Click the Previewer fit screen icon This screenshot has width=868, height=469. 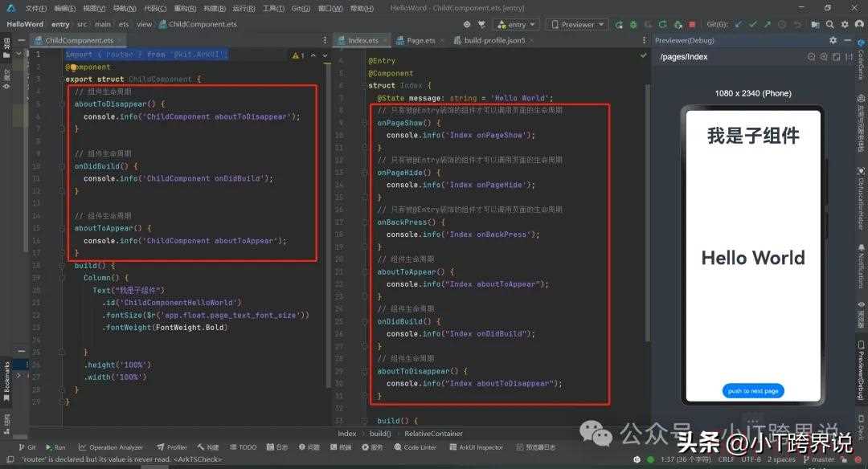836,57
